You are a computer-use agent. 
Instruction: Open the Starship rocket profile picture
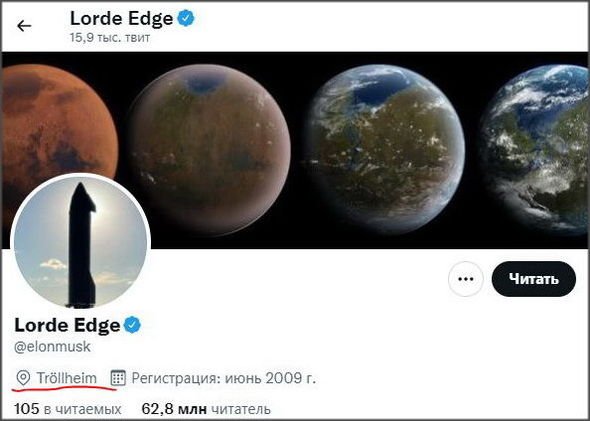[81, 243]
